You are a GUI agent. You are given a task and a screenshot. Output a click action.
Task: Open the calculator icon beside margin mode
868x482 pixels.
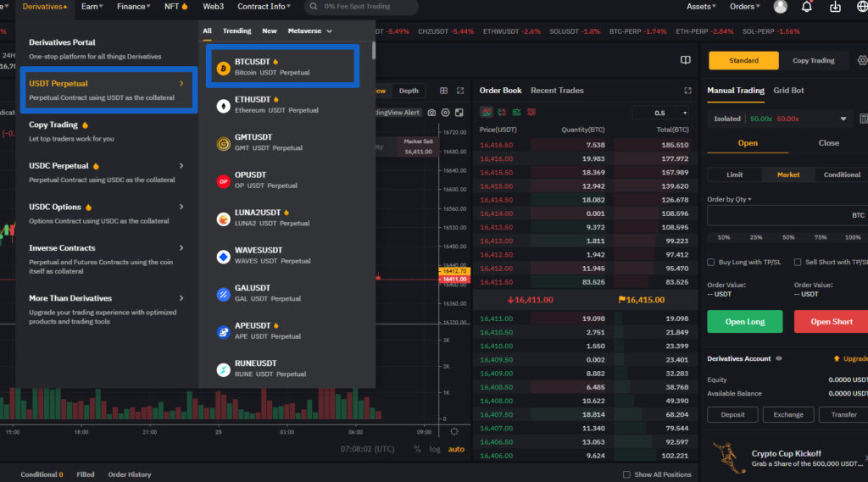864,119
